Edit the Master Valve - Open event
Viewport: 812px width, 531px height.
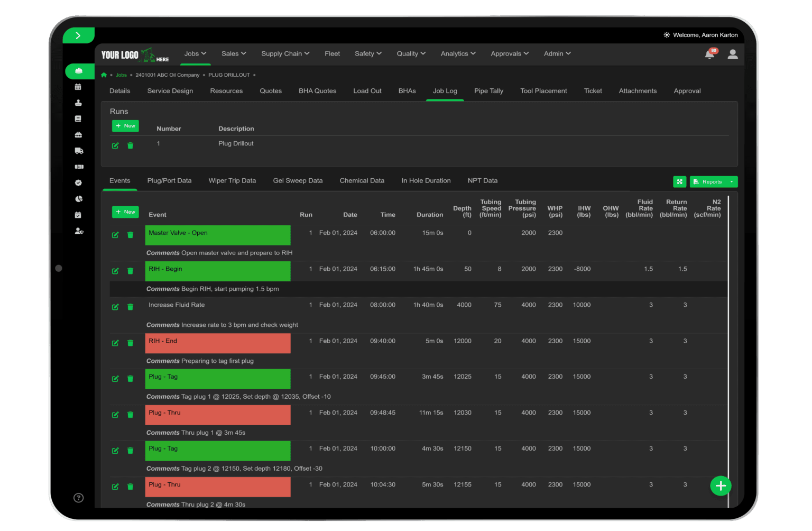115,235
